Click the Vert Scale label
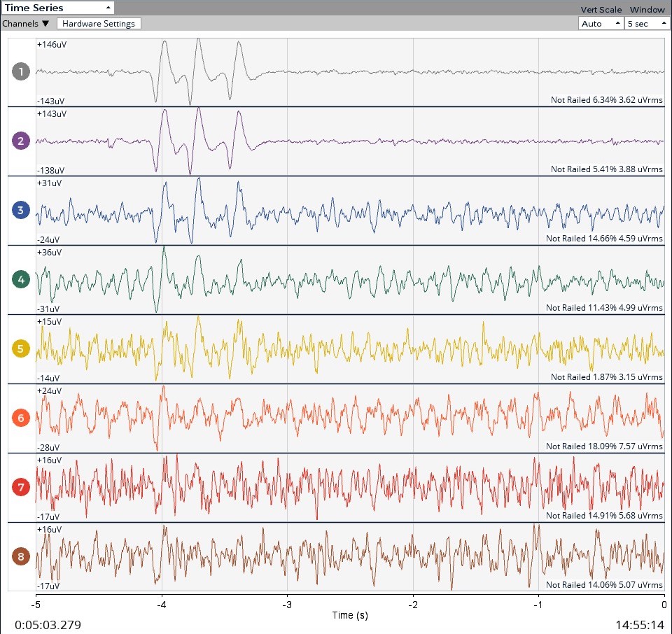 601,9
